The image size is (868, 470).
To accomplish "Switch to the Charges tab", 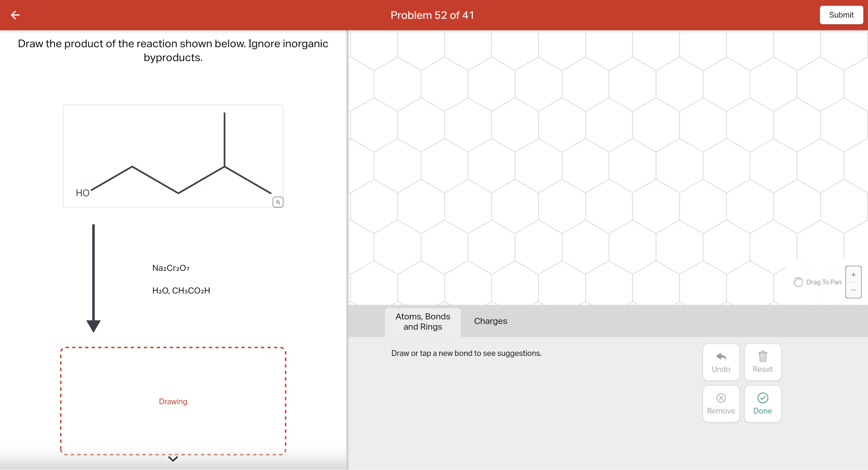I will tap(490, 321).
